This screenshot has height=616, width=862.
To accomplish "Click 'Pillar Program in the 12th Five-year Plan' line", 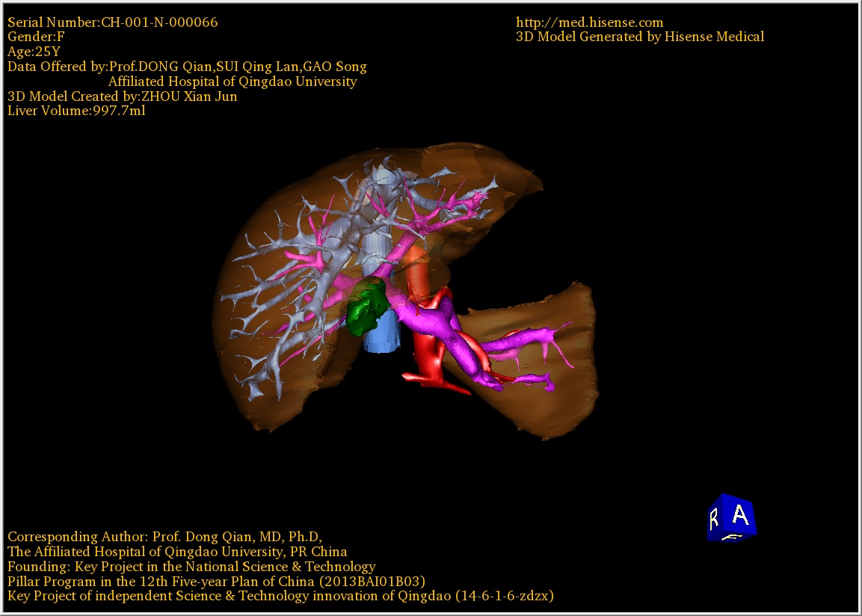I will point(216,581).
